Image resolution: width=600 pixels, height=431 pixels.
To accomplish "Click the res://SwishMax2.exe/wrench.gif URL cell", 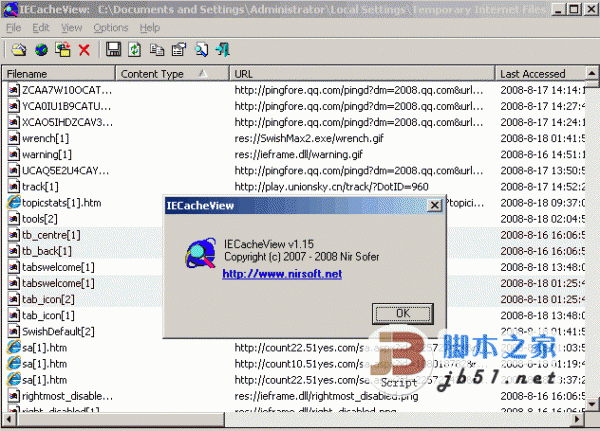I will point(309,138).
